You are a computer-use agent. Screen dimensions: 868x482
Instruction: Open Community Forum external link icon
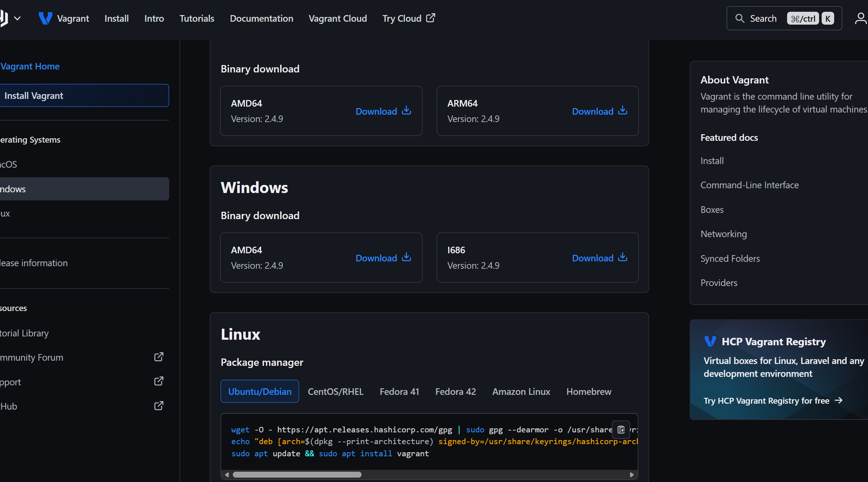[159, 357]
